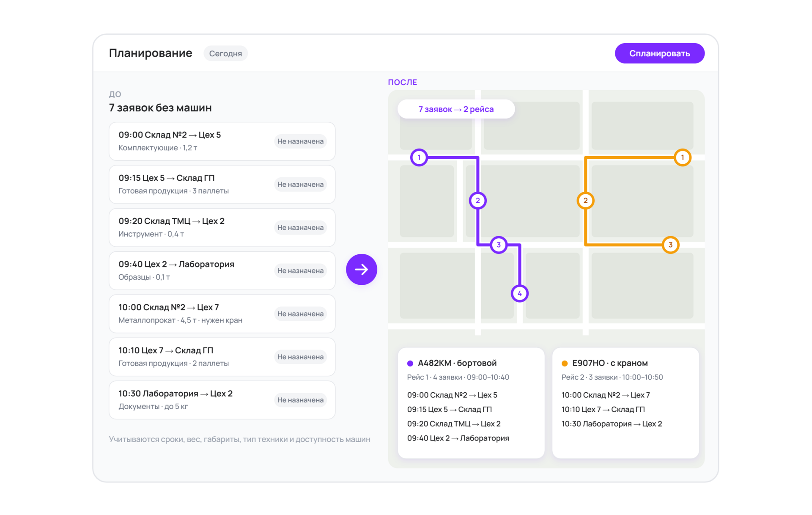812x515 pixels.
Task: Click the 7 заявок → 2 рейса pill
Action: pos(456,109)
